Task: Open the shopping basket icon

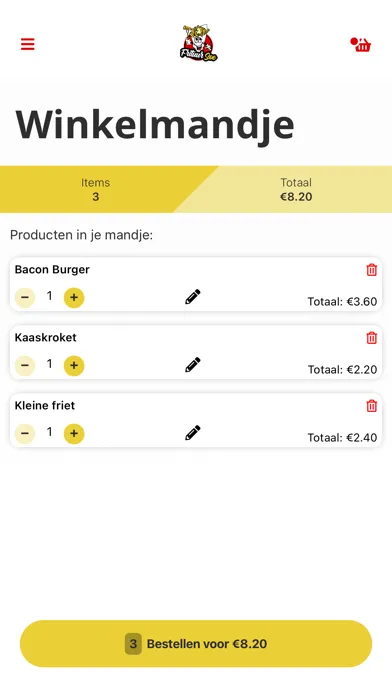Action: 361,44
